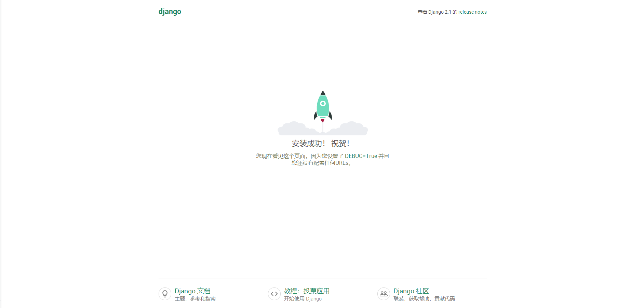
Task: Click the DEBUG=True text in the message
Action: pyautogui.click(x=361, y=156)
